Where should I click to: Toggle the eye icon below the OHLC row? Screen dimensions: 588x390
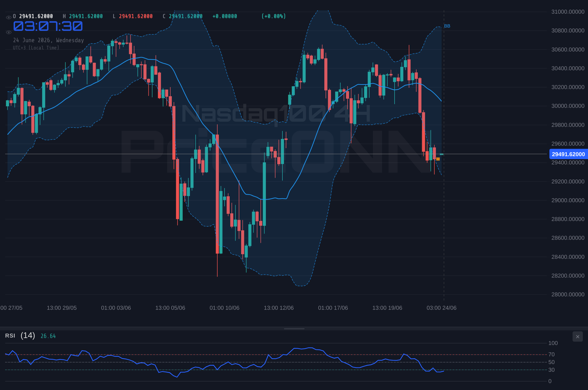[8, 32]
